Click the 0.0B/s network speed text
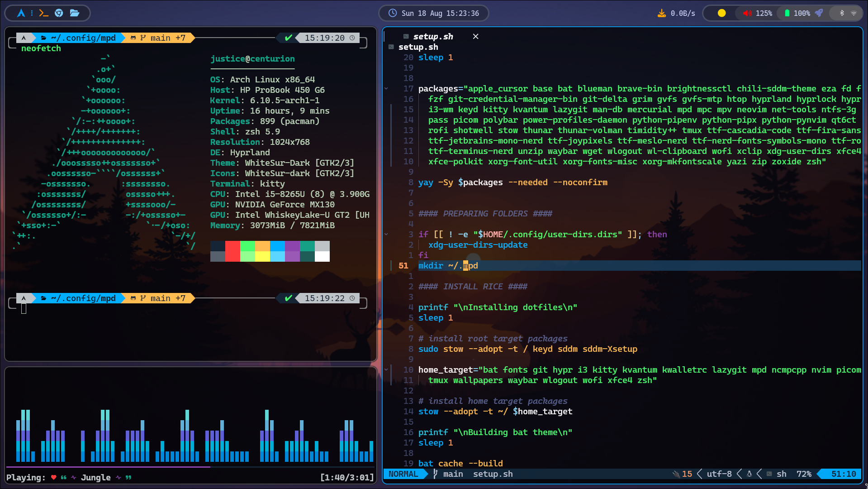The width and height of the screenshot is (868, 489). tap(683, 13)
